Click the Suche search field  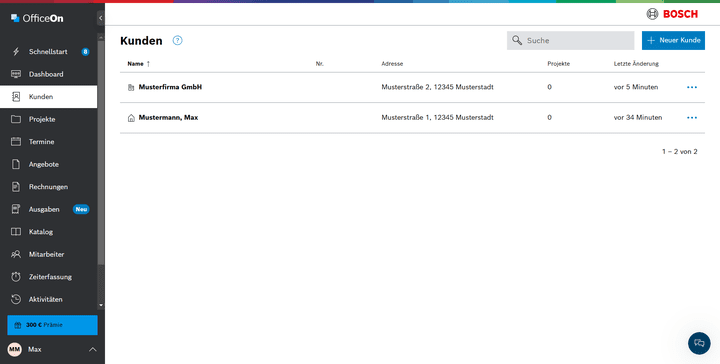(x=570, y=40)
